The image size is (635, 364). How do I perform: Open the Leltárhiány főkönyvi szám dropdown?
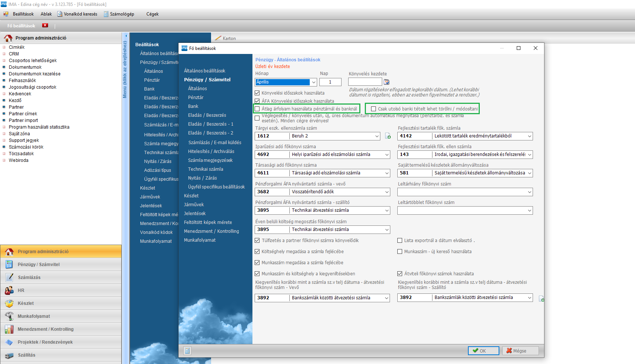[529, 192]
